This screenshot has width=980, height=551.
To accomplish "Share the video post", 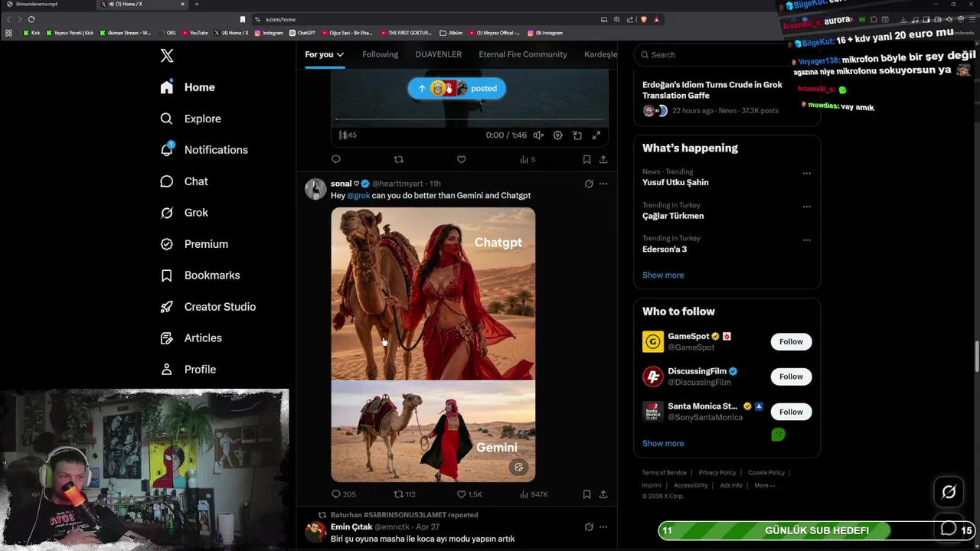I will point(603,159).
